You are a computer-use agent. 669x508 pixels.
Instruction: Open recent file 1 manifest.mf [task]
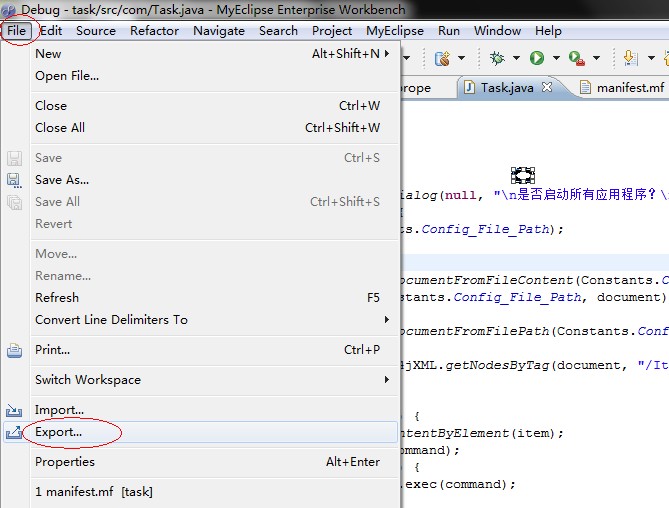click(x=94, y=492)
